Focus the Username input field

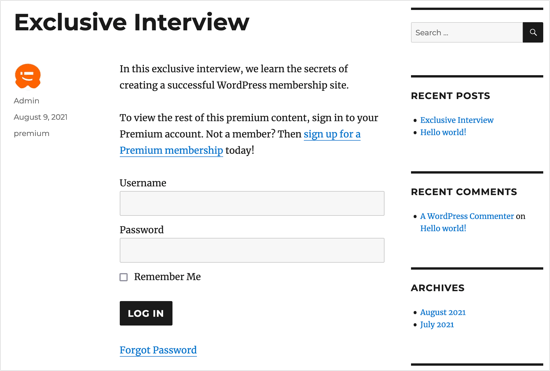point(252,203)
